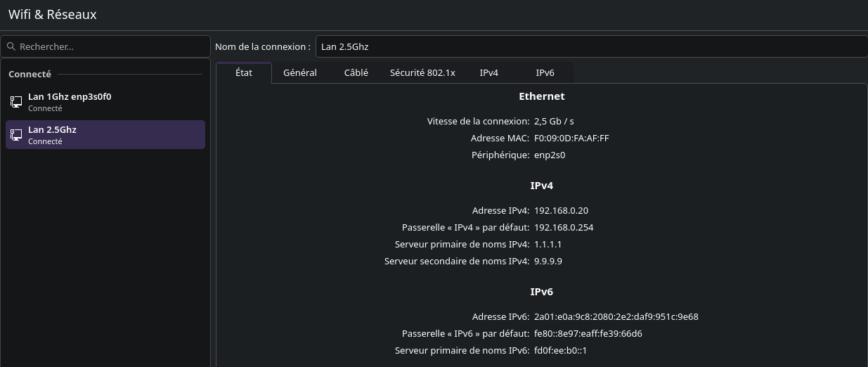The image size is (868, 367).
Task: Click the Connecté section header
Action: pyautogui.click(x=30, y=75)
